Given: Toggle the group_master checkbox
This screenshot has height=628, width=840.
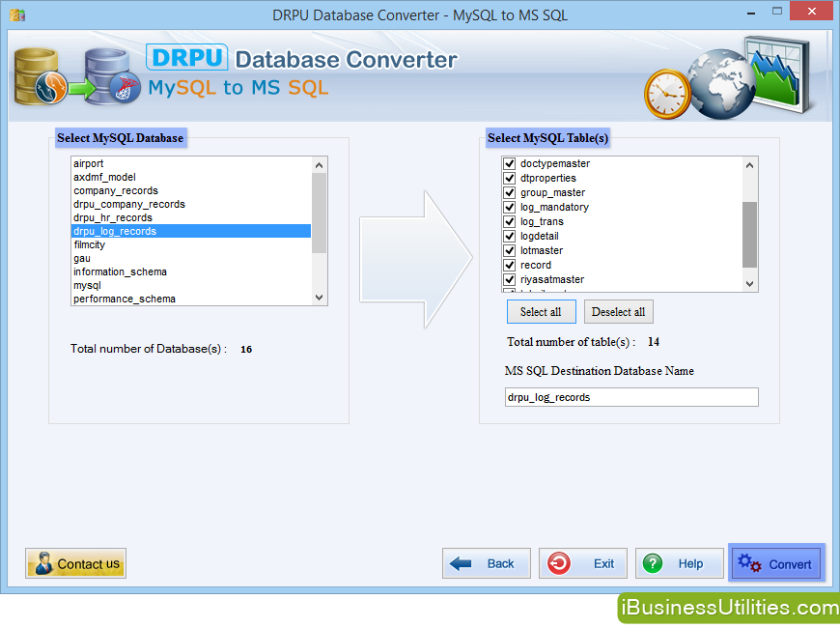Looking at the screenshot, I should pos(510,192).
